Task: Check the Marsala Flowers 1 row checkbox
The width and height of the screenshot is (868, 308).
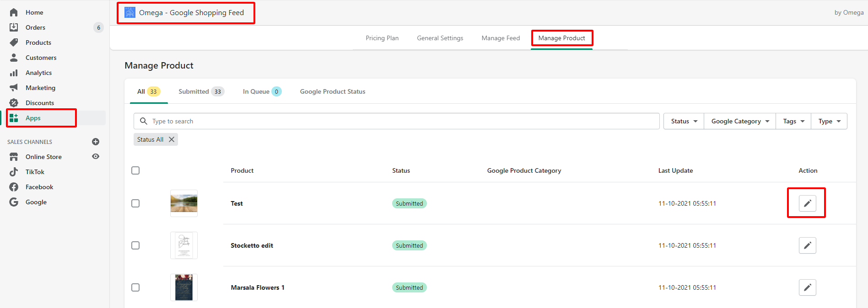Action: (135, 287)
